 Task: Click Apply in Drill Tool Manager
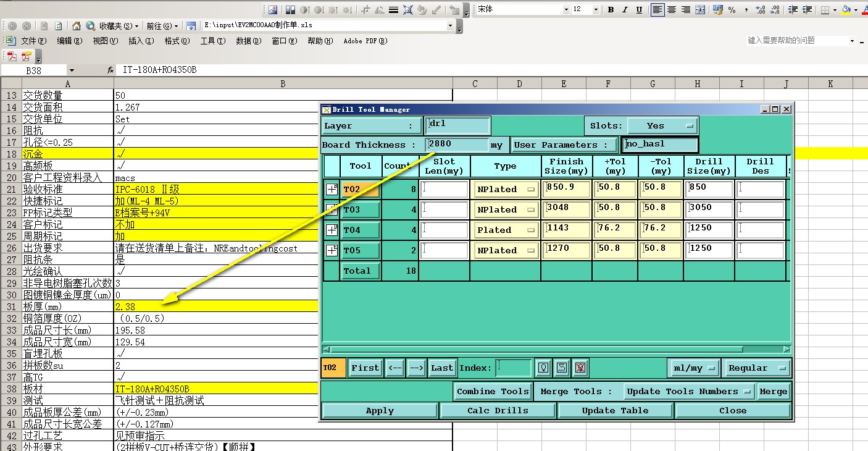pyautogui.click(x=380, y=410)
